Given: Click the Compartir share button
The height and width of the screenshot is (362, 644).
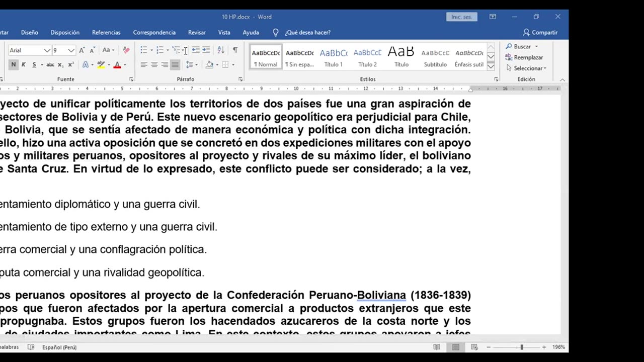Looking at the screenshot, I should pyautogui.click(x=540, y=32).
